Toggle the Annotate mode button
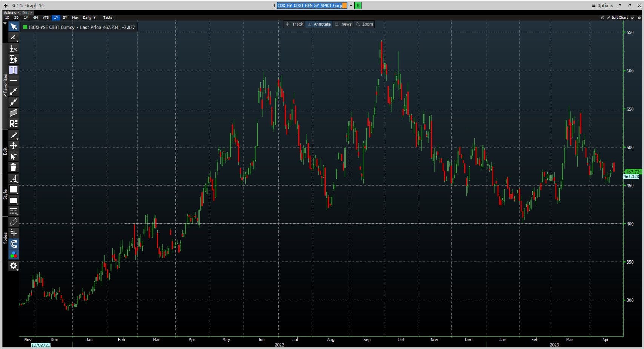Screen dimensions: 644x349 coord(319,24)
